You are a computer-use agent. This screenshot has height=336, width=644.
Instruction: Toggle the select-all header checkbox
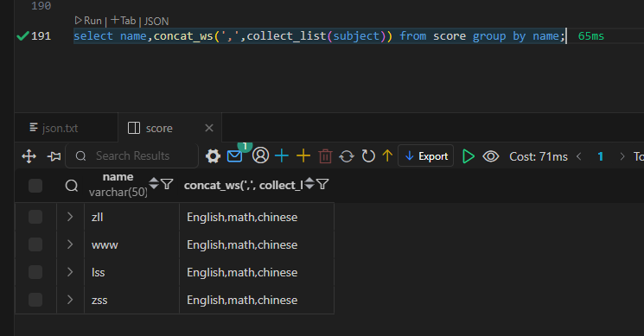point(35,186)
